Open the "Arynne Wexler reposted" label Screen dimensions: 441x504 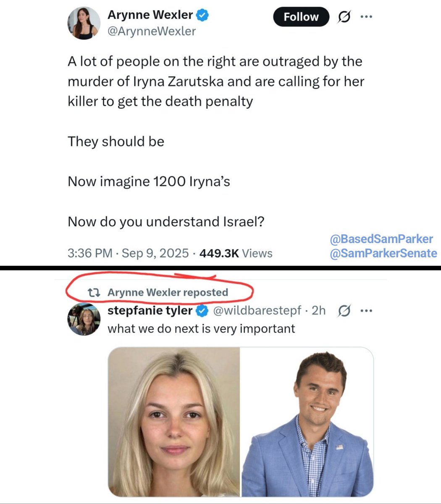click(168, 292)
